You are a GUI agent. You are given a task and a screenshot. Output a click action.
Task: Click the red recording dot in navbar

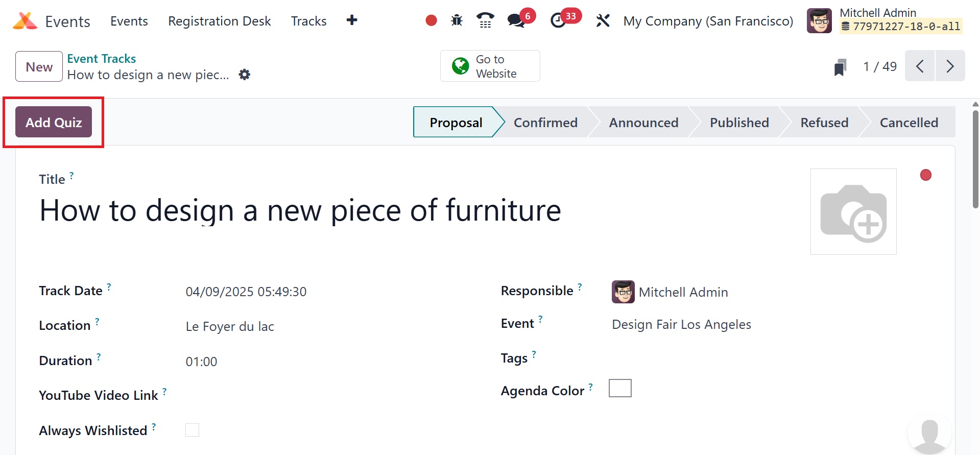click(431, 20)
